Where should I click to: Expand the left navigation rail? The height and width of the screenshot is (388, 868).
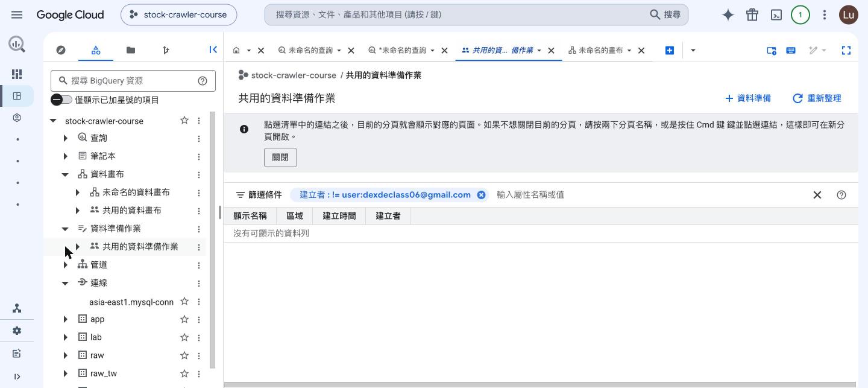coord(17,377)
